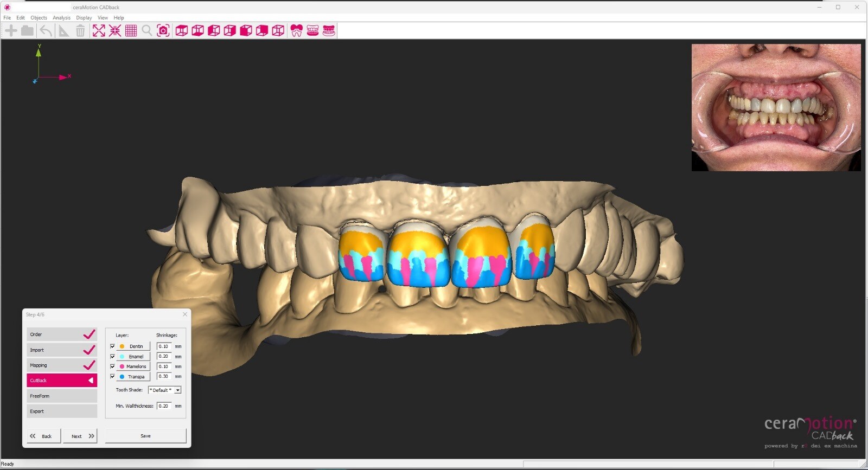Screen dimensions: 868x470
Task: Select the CutBack step
Action: [62, 381]
